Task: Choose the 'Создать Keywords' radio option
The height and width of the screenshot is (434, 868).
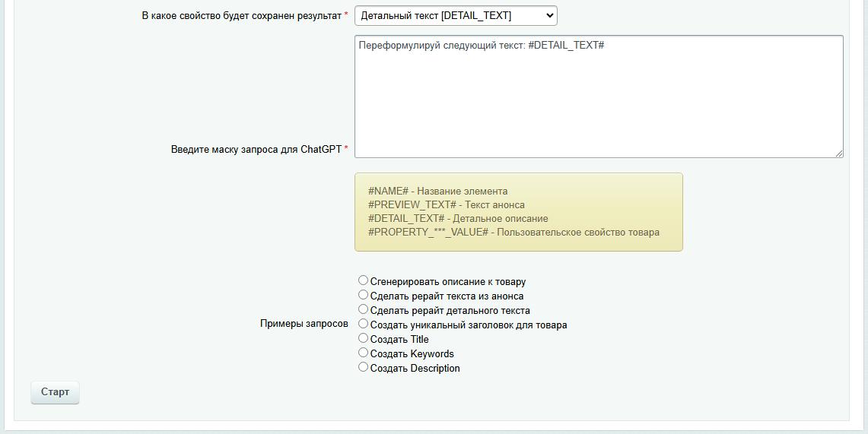Action: click(x=363, y=353)
